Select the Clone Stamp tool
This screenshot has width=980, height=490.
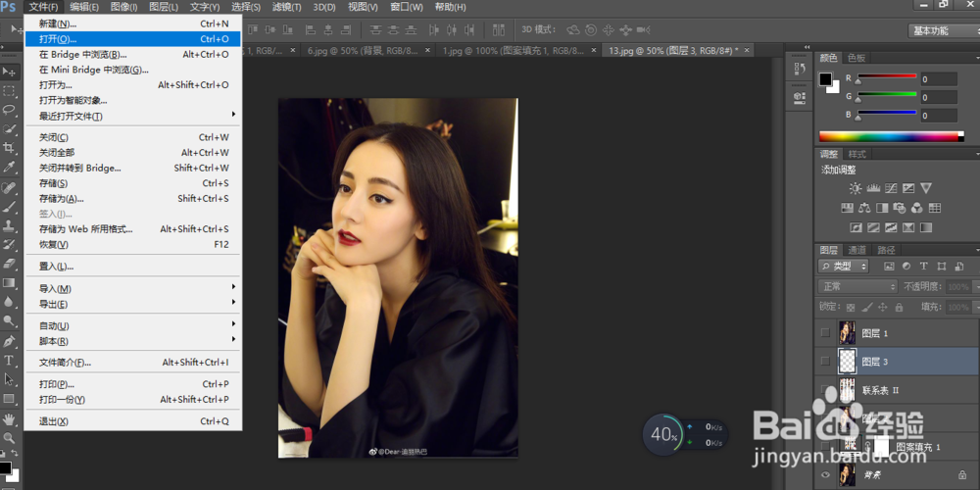click(10, 225)
